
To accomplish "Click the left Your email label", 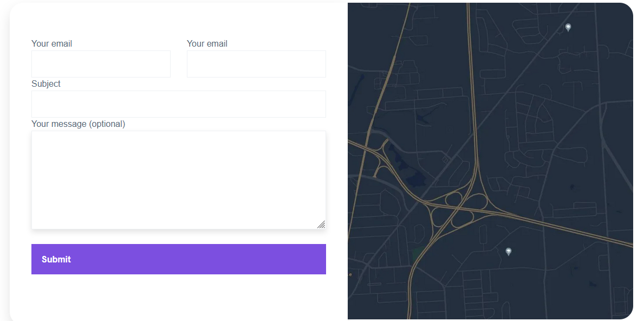I will coord(51,43).
